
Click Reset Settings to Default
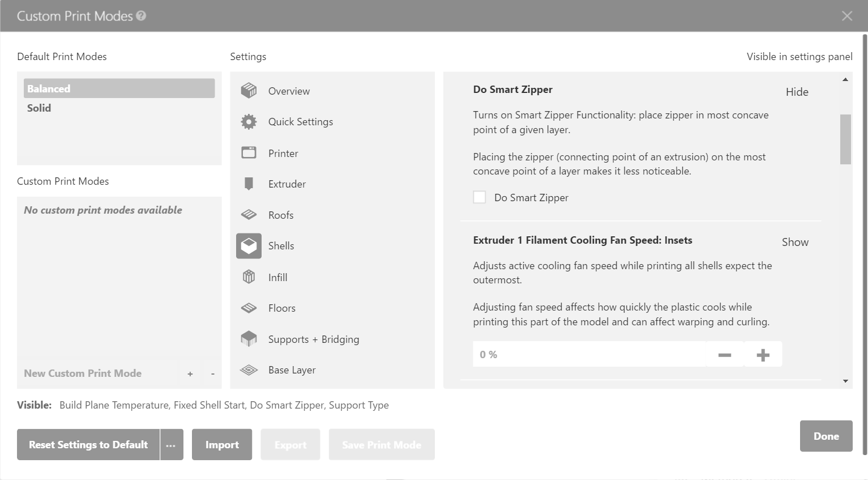pyautogui.click(x=88, y=445)
